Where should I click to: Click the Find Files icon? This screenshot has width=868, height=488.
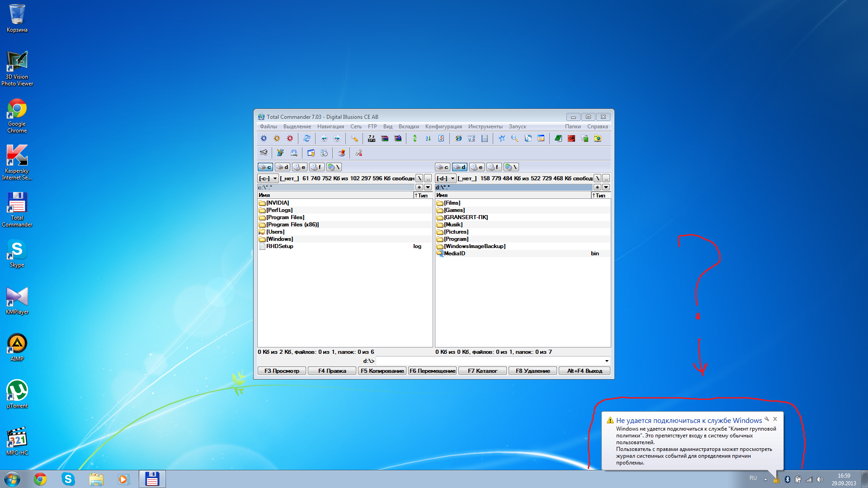pos(514,138)
